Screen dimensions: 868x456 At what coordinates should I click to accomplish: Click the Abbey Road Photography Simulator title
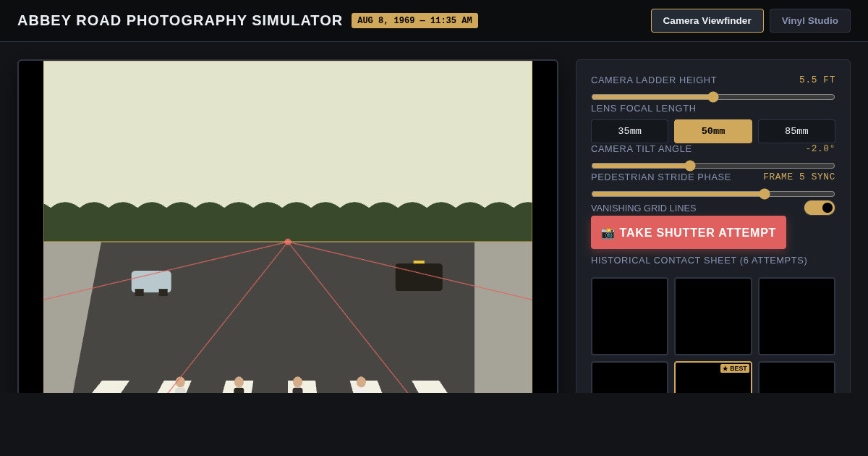[180, 20]
